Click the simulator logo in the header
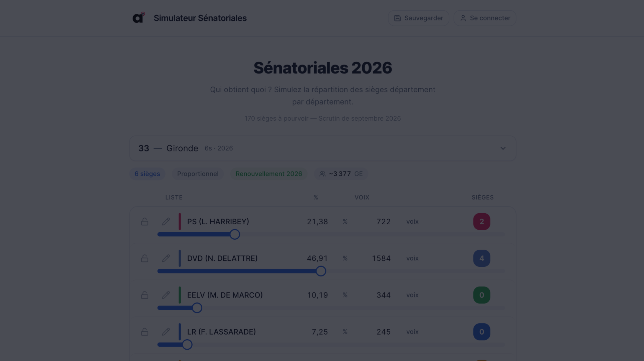Image resolution: width=644 pixels, height=361 pixels. [139, 18]
